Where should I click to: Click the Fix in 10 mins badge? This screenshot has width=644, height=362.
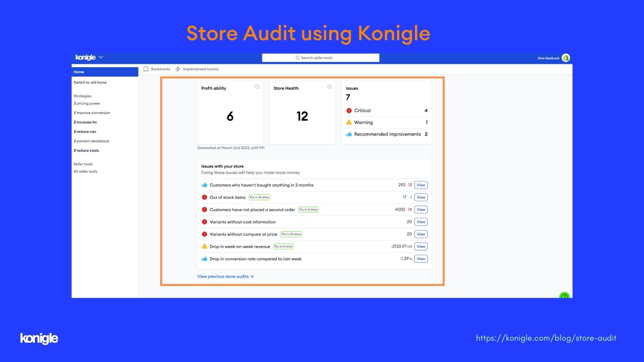pos(291,234)
